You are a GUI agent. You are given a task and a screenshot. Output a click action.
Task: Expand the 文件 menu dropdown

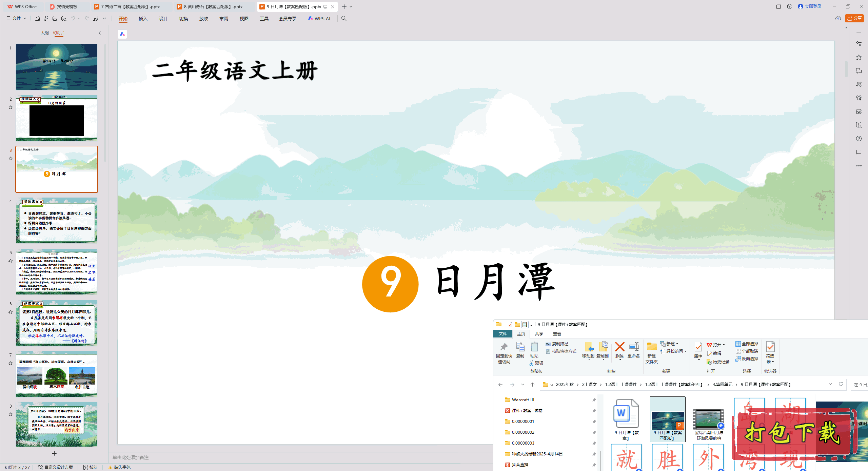pos(17,18)
